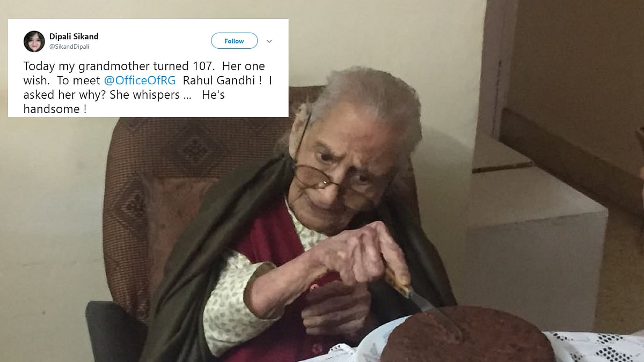
Task: Open Dipali Sikand's profile avatar
Action: [x=34, y=41]
